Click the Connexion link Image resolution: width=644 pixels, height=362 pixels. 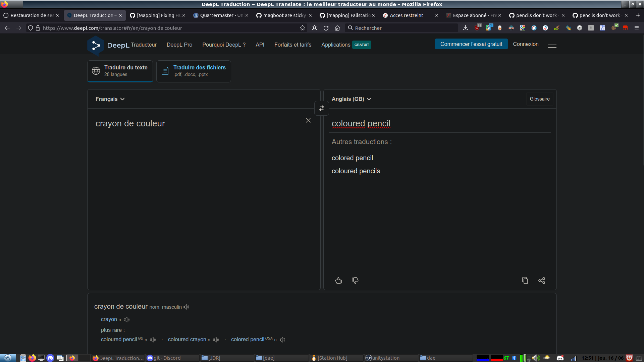point(526,44)
